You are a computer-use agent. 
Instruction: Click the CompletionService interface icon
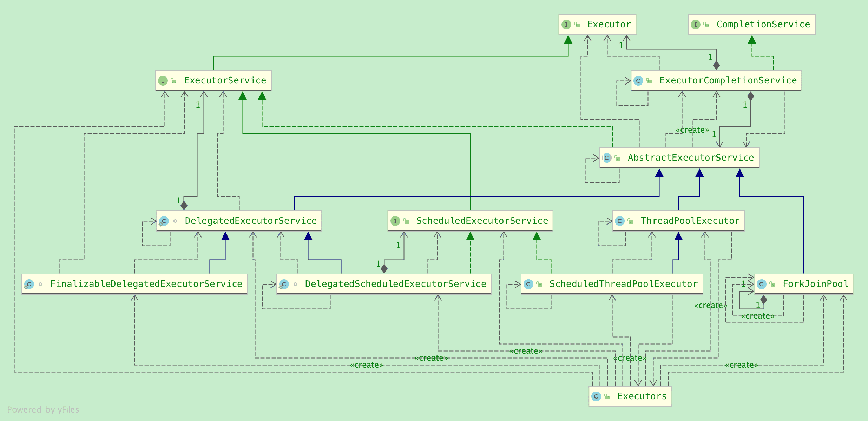[x=695, y=25]
